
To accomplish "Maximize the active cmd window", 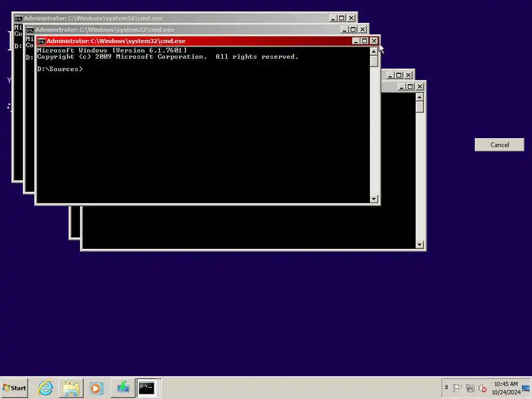I will coord(364,41).
